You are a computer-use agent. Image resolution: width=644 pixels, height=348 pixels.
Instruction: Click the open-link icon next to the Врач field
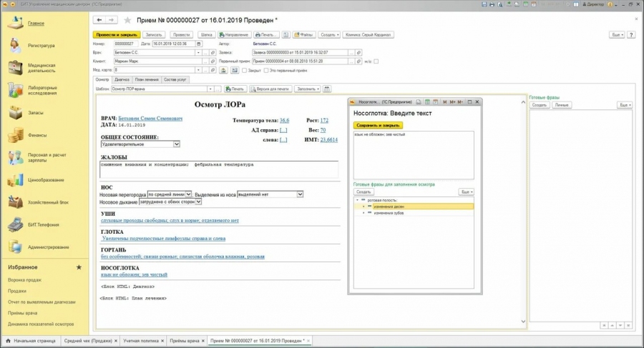(213, 53)
